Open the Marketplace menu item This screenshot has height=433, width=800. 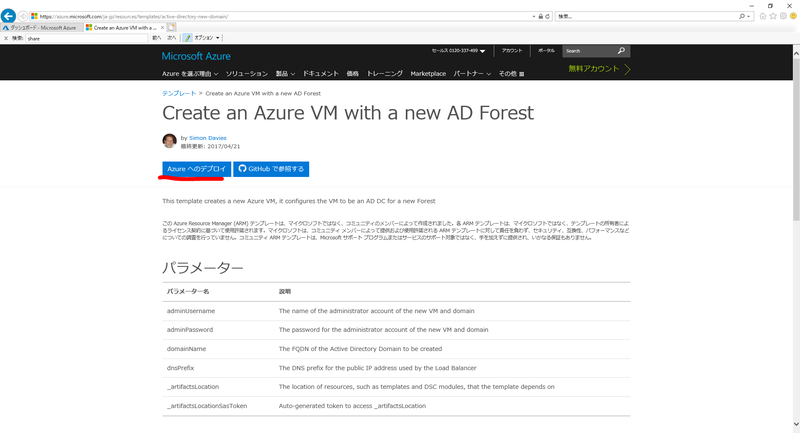(428, 74)
